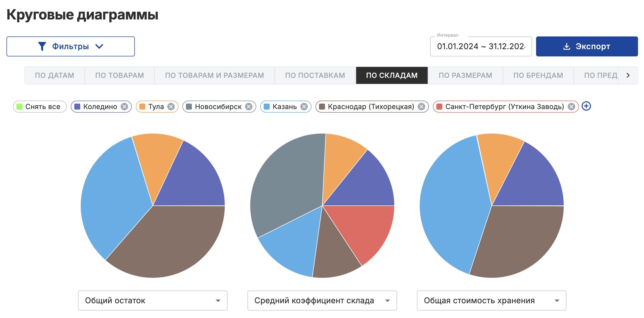
Task: Remove the Новосибирск warehouse chip
Action: click(248, 107)
